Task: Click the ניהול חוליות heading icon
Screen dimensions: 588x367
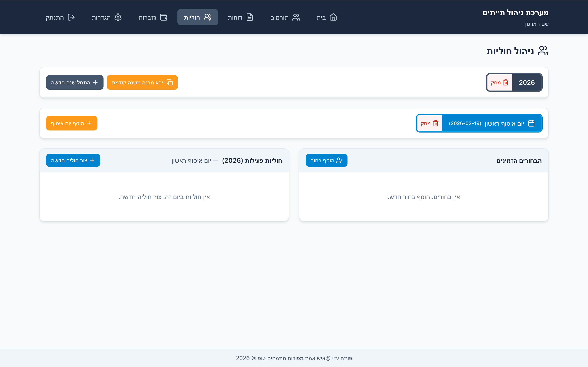Action: coord(543,51)
